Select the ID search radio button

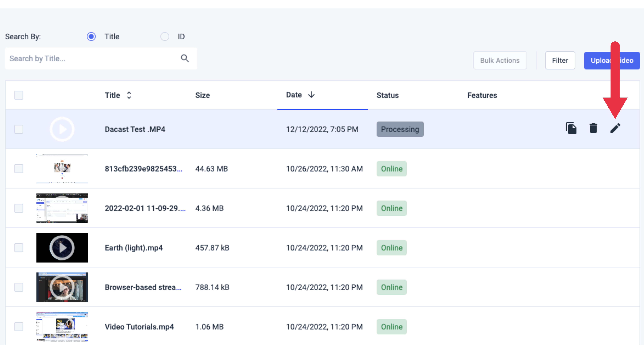tap(165, 36)
